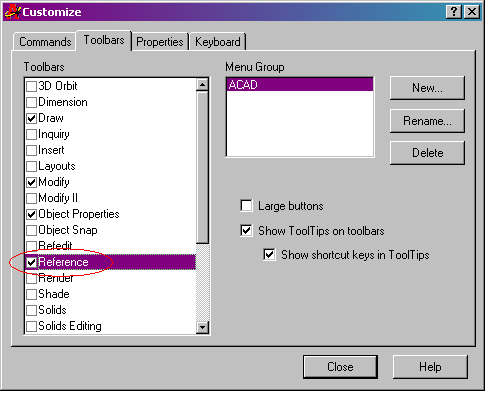Tick the Refedit toolbar checkbox

pyautogui.click(x=31, y=246)
